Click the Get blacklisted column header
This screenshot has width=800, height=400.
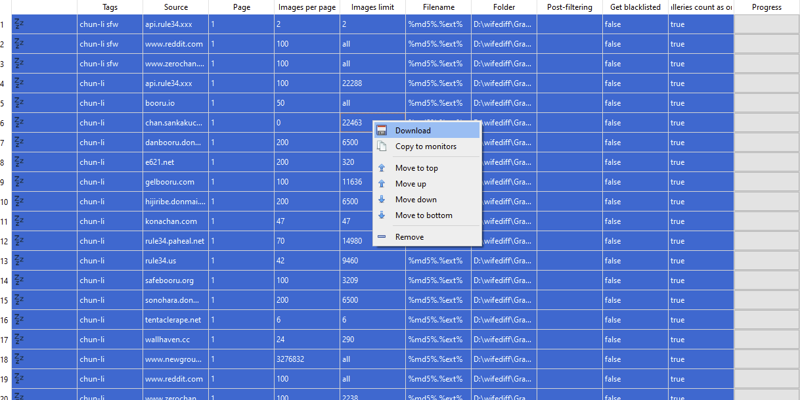635,7
